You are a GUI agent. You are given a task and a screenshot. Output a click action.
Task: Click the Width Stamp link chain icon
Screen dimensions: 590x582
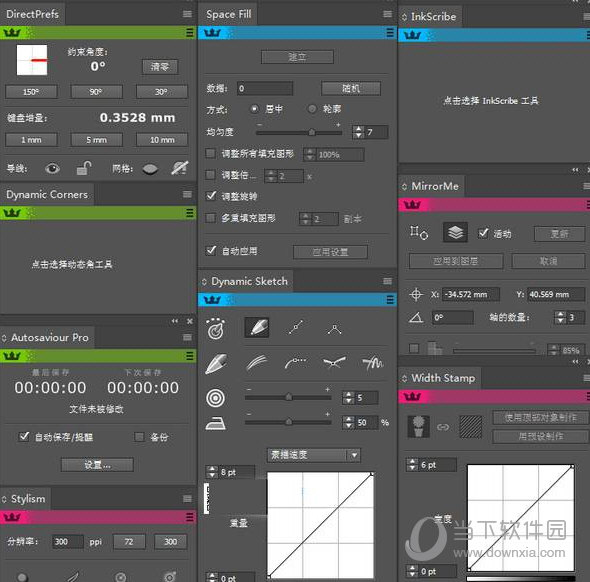(443, 427)
